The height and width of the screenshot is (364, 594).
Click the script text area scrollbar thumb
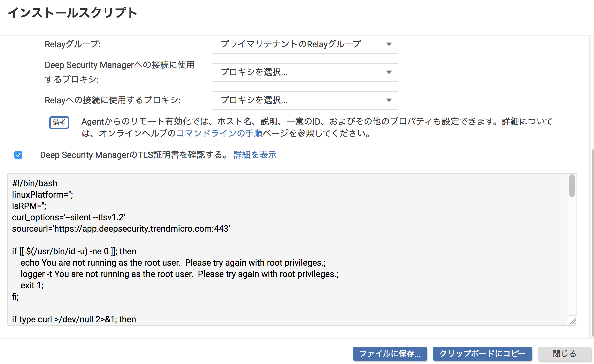point(572,186)
